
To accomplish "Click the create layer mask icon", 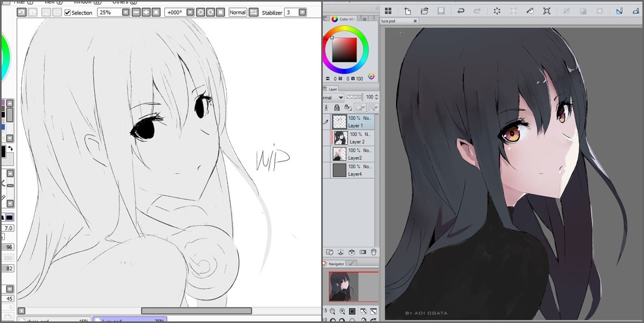I will click(363, 252).
